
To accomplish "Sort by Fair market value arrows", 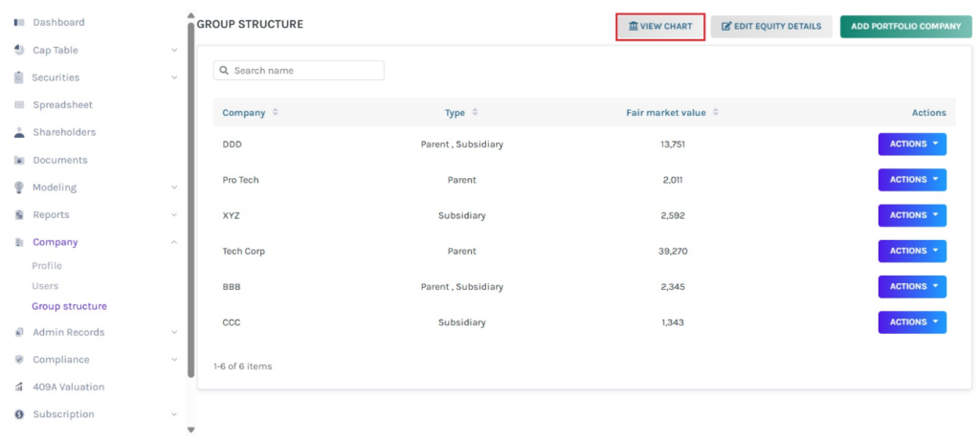I will click(716, 113).
